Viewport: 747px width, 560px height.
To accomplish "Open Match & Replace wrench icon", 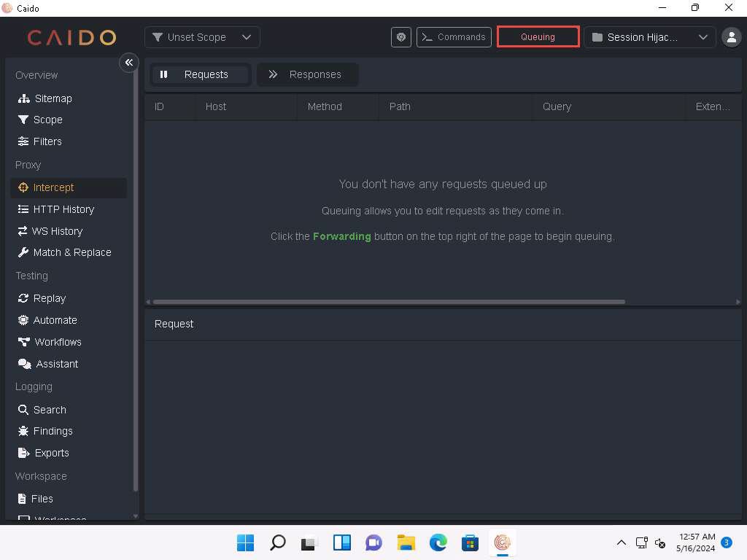I will point(23,252).
